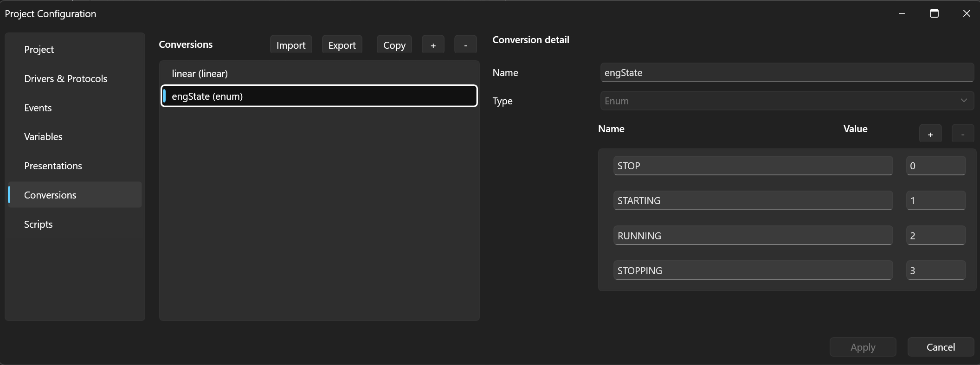Maximize the Project Configuration window
The width and height of the screenshot is (980, 365).
pyautogui.click(x=934, y=13)
